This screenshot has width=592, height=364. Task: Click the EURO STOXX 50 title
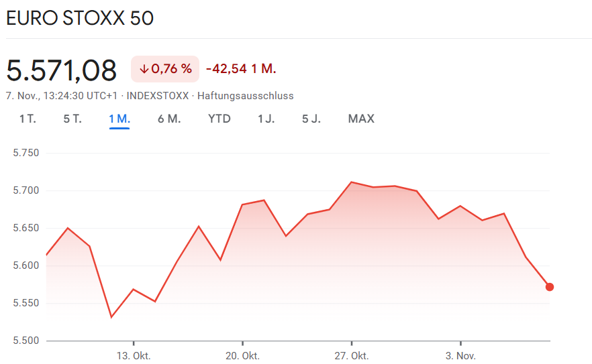tap(80, 18)
